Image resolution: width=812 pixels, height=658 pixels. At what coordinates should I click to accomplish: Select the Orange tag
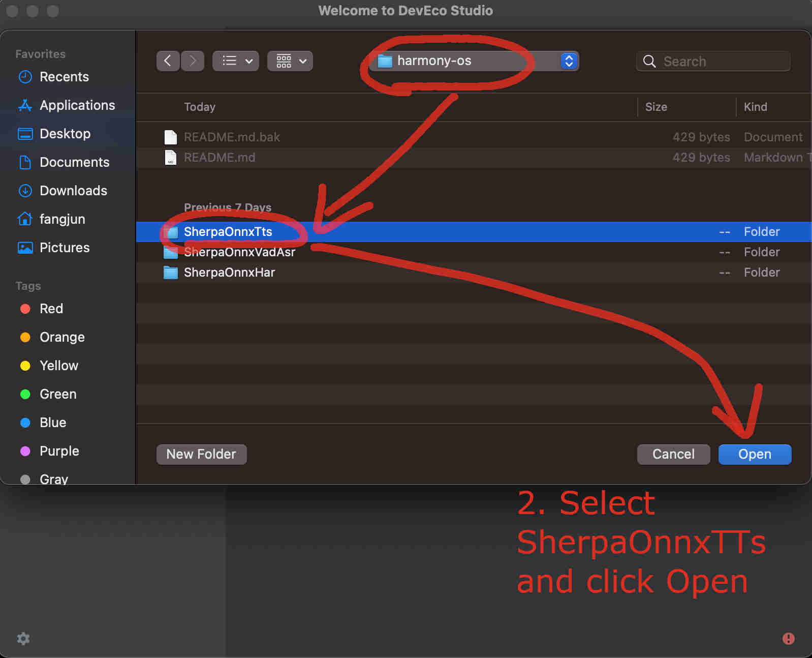tap(52, 337)
